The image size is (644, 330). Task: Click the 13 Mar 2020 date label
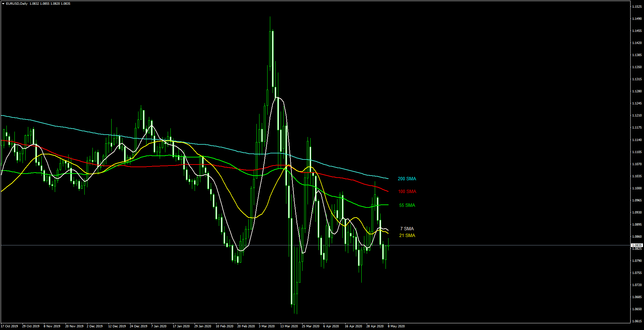click(289, 326)
